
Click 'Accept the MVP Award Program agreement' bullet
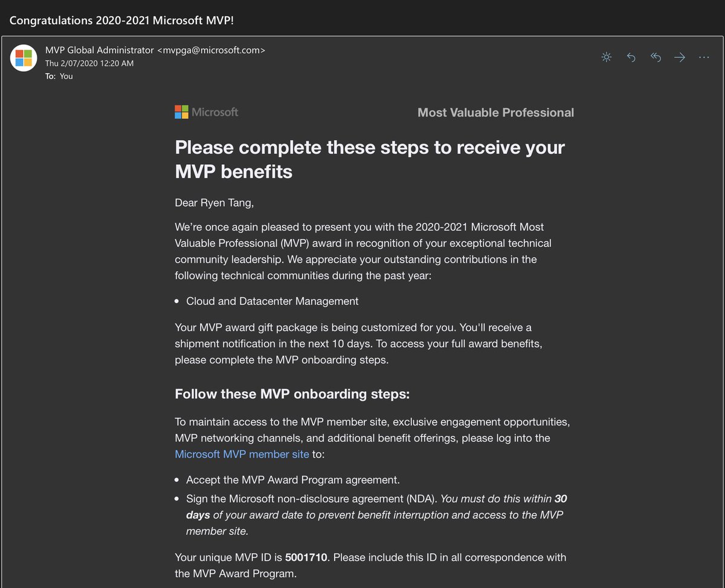(293, 480)
